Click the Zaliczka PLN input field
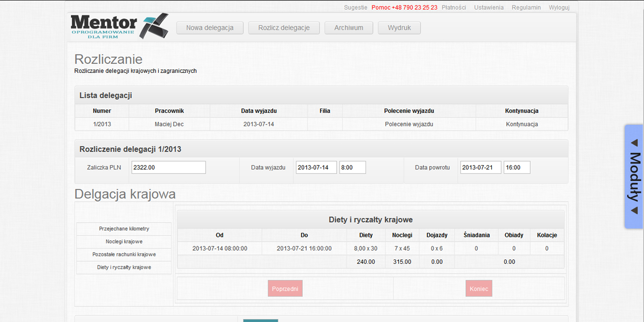 pyautogui.click(x=168, y=168)
